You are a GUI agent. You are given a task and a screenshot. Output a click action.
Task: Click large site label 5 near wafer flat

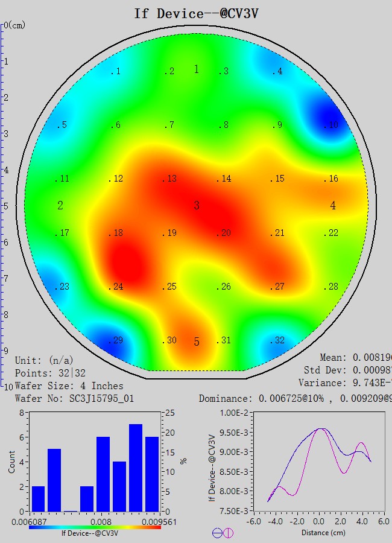tap(196, 343)
